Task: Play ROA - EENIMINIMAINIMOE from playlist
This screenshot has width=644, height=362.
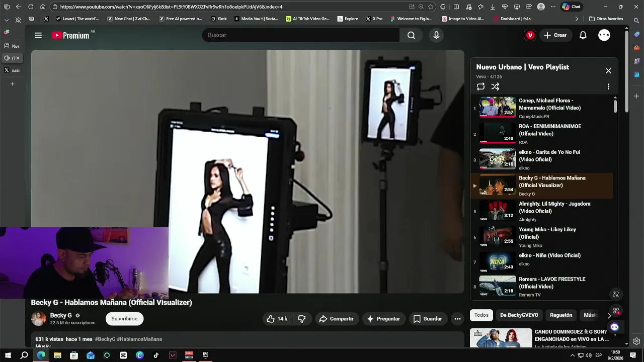Action: point(541,134)
